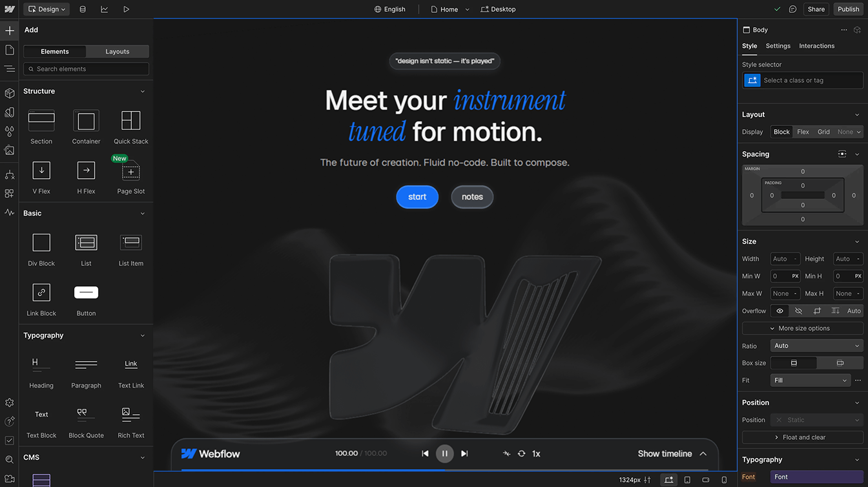Open the Interactions pulse icon in sidebar
The image size is (868, 487).
(9, 212)
